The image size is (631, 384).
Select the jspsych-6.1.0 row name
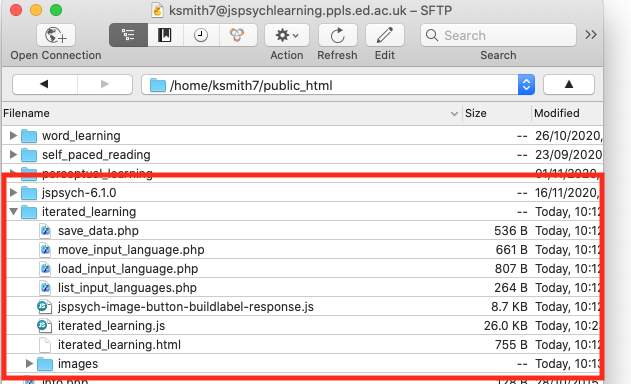(x=79, y=193)
